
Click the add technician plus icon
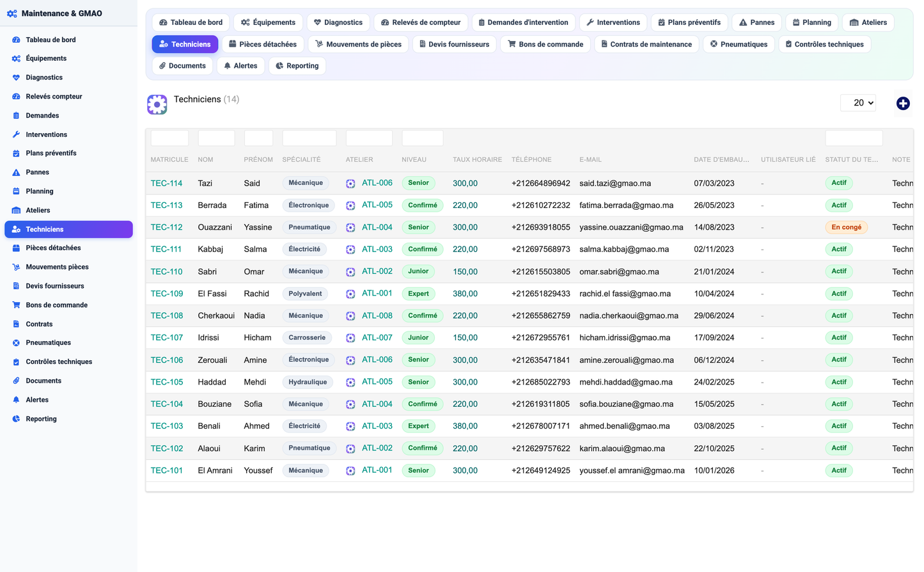[902, 103]
